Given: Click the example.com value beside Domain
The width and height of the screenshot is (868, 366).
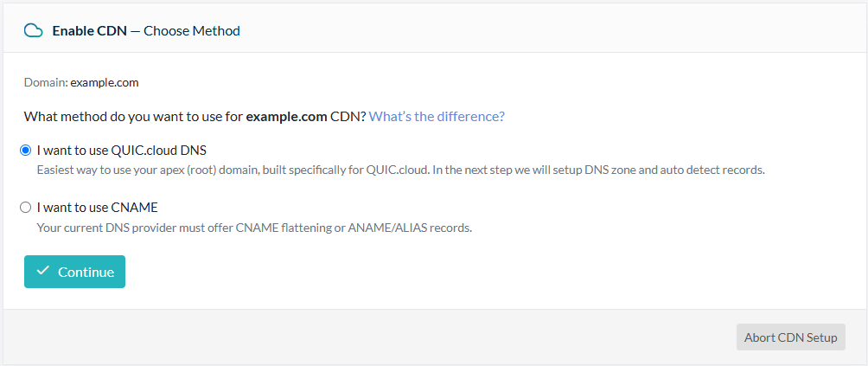Looking at the screenshot, I should [x=105, y=83].
